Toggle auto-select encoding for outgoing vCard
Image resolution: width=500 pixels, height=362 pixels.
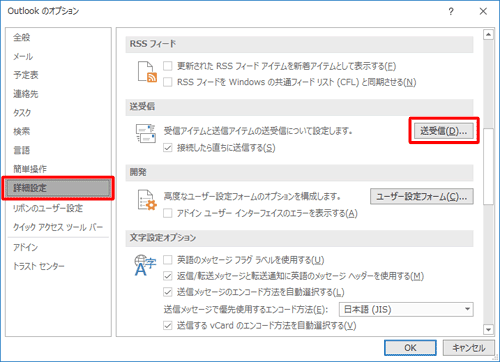168,325
